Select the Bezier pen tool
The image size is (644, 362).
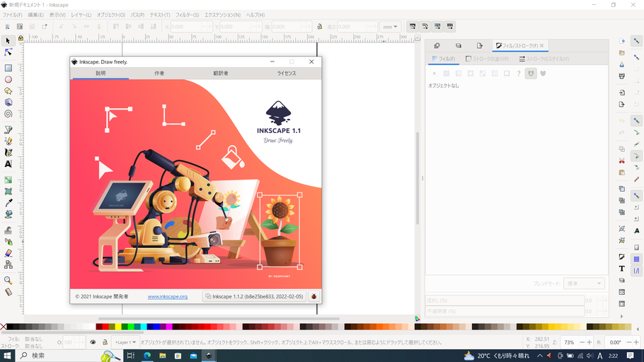(x=8, y=129)
